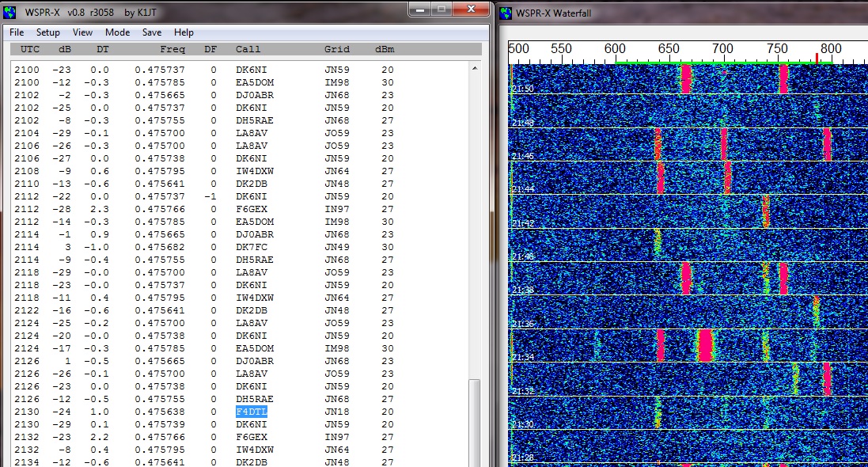The width and height of the screenshot is (868, 467).
Task: Click the WSPR-X globe icon in title bar
Action: (x=9, y=12)
